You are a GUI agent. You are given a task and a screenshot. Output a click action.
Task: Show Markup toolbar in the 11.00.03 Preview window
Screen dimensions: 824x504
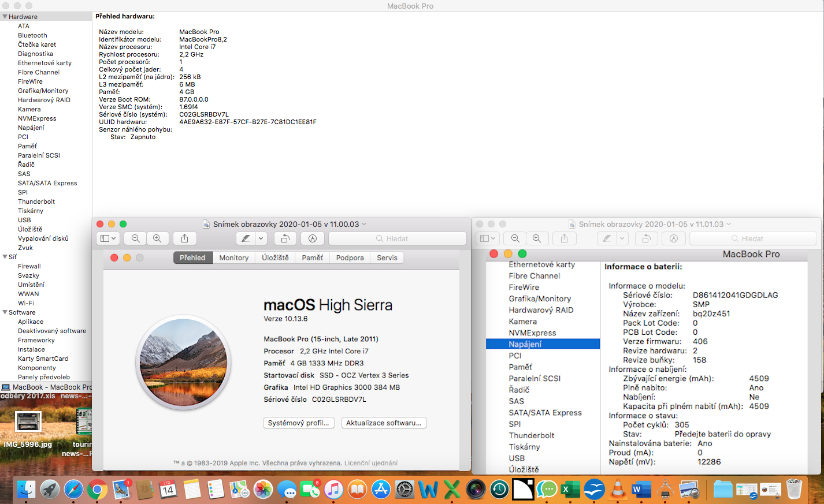coord(313,238)
